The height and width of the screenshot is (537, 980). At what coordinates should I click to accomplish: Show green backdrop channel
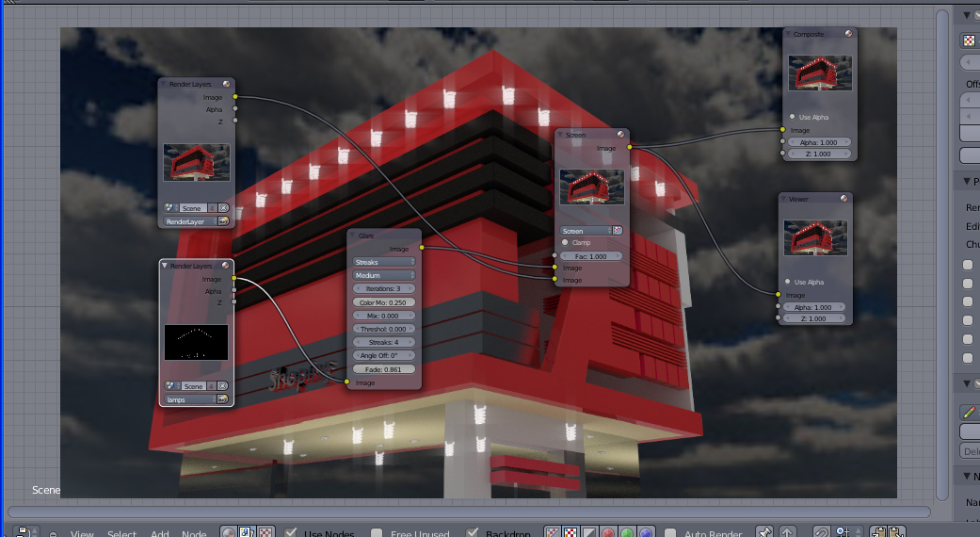tap(626, 532)
